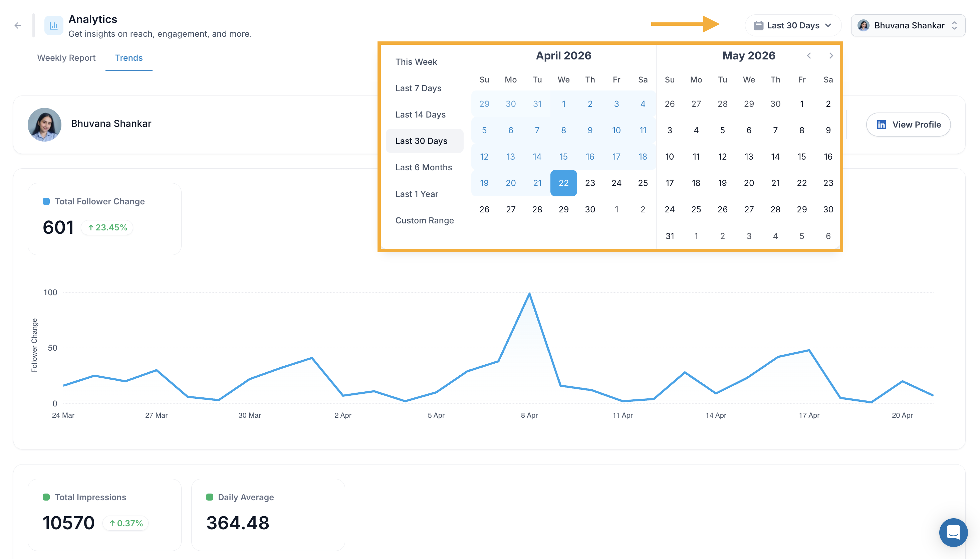Click Bhuvana Shankar's profile photo

(44, 125)
